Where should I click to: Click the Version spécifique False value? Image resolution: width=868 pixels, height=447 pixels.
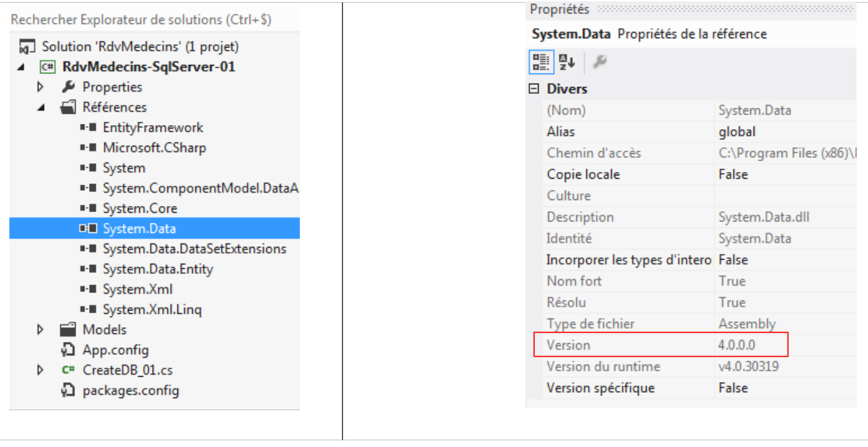click(733, 388)
